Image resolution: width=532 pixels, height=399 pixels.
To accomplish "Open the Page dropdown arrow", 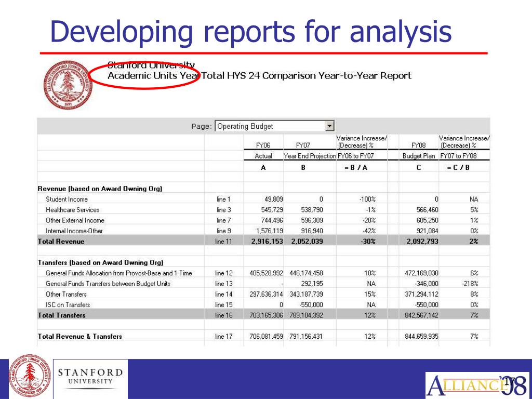I will pos(329,126).
